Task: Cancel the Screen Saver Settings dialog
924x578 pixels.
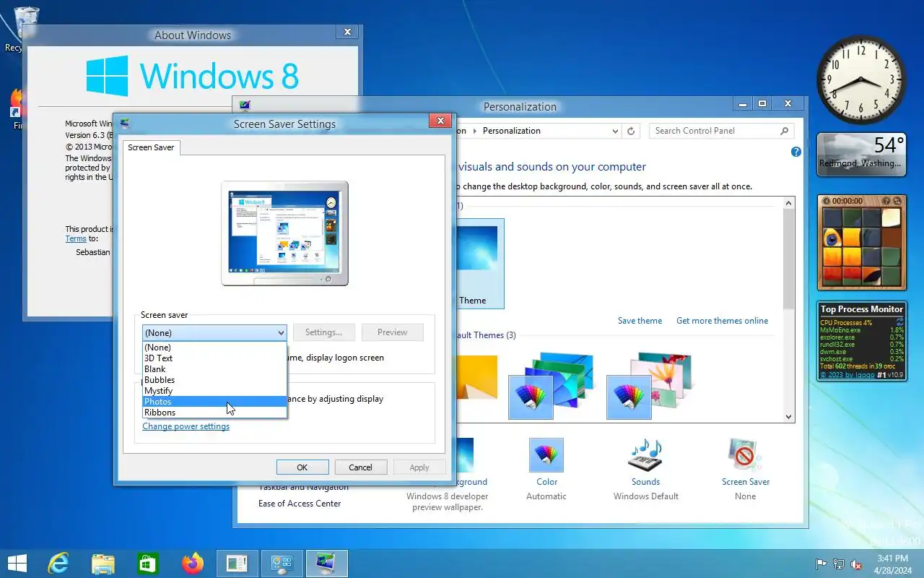Action: [x=361, y=467]
